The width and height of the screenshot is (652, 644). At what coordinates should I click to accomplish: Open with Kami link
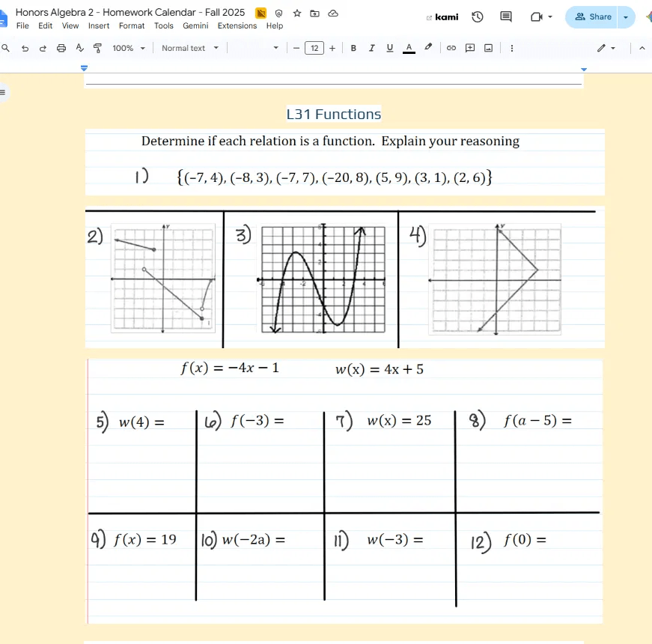[442, 17]
